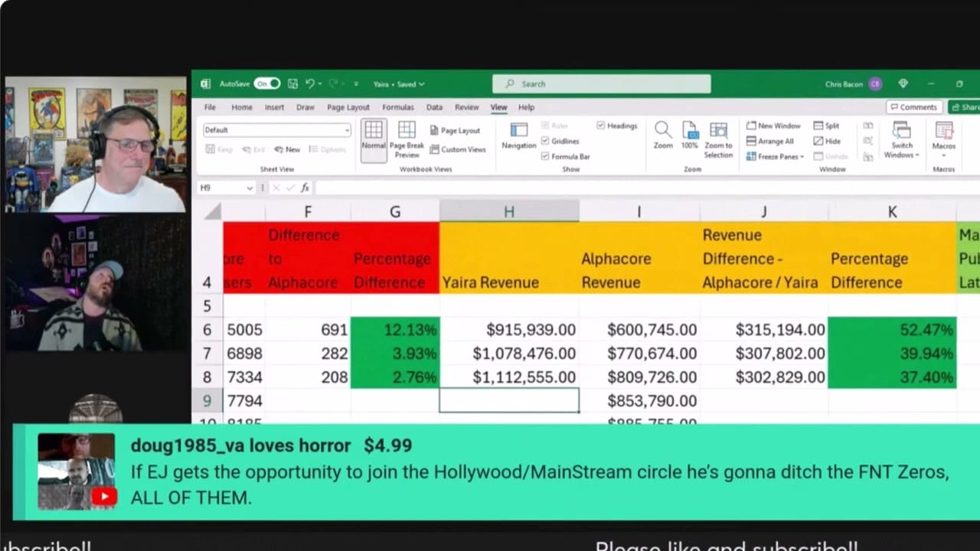Open the Navigation pane
Viewport: 980px width, 551px height.
519,136
